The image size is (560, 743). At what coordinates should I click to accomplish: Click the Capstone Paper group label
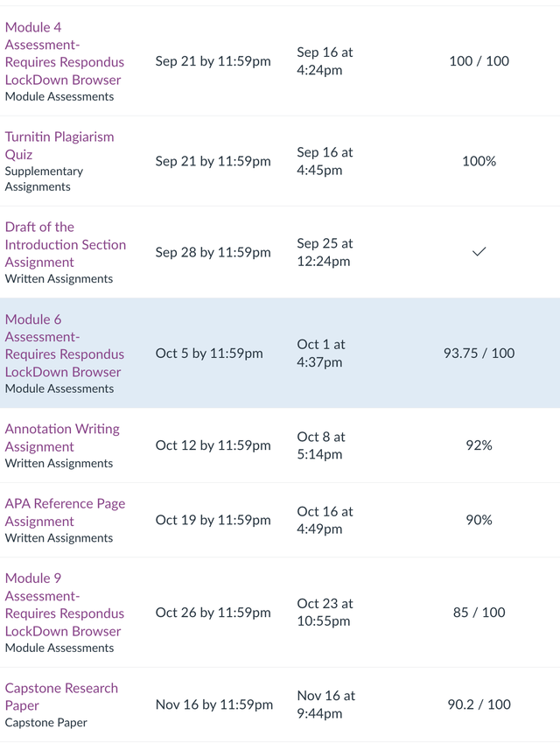40,722
